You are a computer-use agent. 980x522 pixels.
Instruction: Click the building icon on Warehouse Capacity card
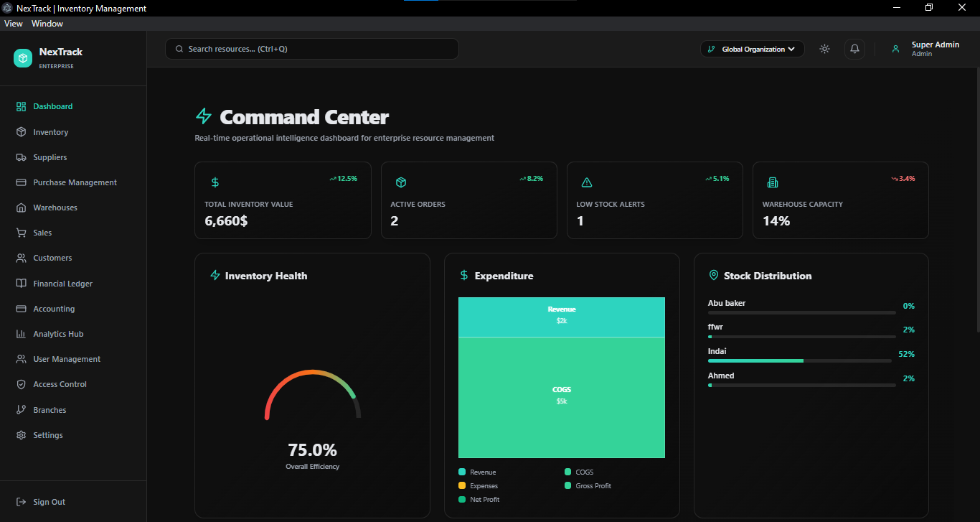point(773,182)
